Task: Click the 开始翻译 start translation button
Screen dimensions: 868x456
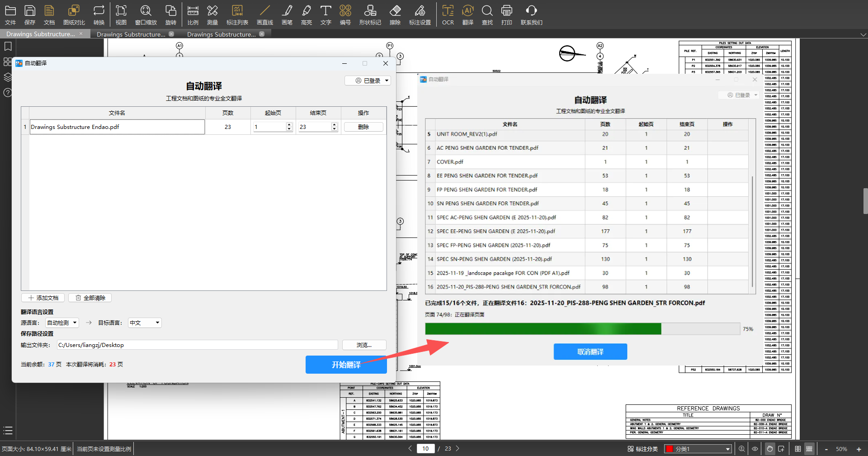Action: (x=346, y=365)
